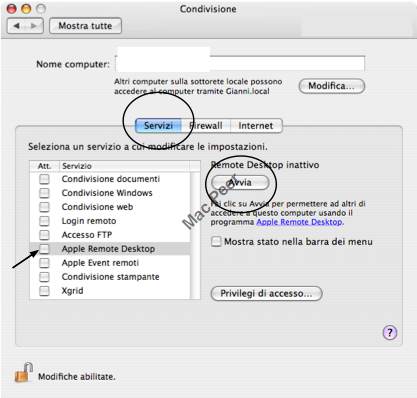
Task: Switch to the Firewall tab
Action: coord(206,126)
